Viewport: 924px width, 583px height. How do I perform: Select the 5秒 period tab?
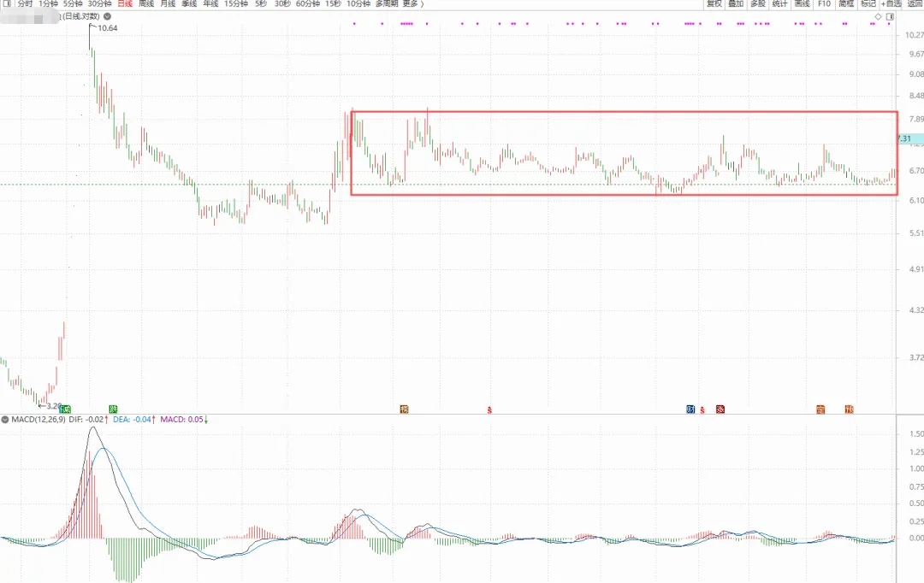pyautogui.click(x=261, y=3)
